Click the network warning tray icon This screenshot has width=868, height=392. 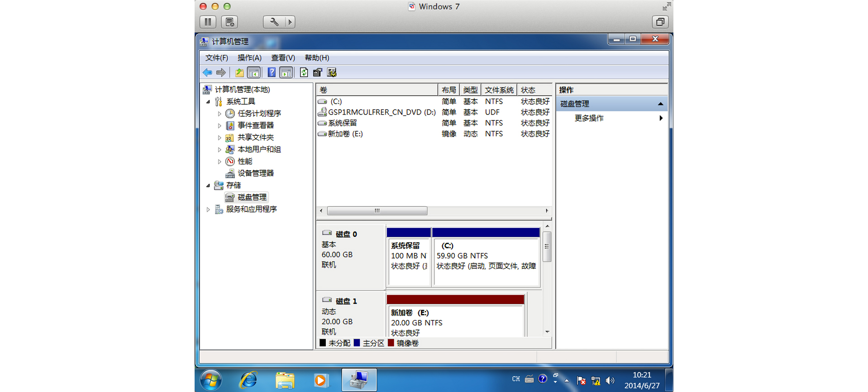(596, 381)
